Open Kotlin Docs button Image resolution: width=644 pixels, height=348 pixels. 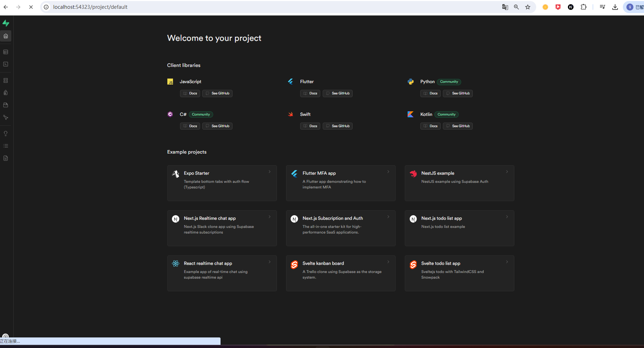431,126
